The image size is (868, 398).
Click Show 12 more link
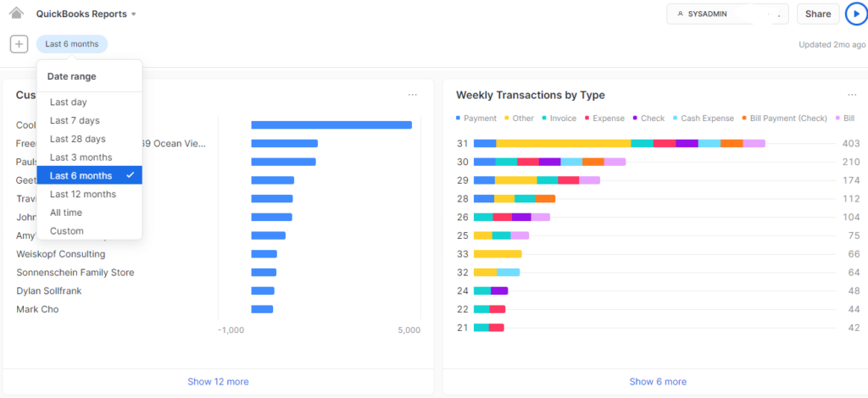218,381
